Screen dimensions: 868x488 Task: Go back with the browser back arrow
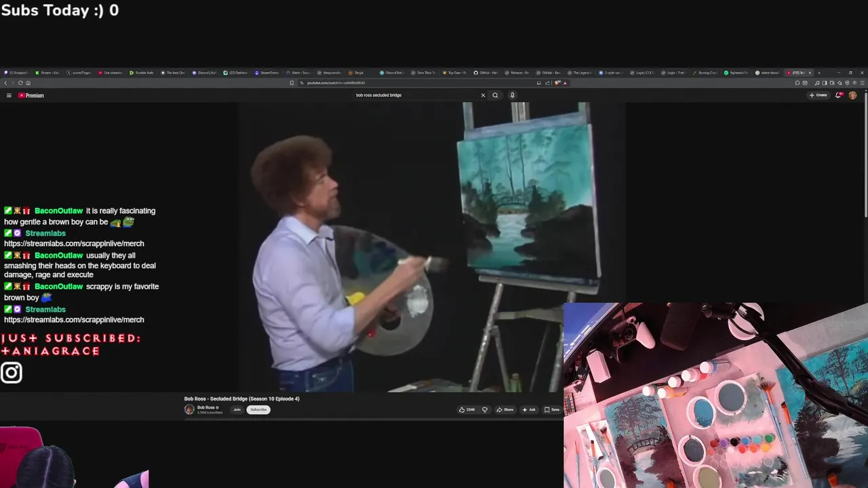click(x=5, y=83)
